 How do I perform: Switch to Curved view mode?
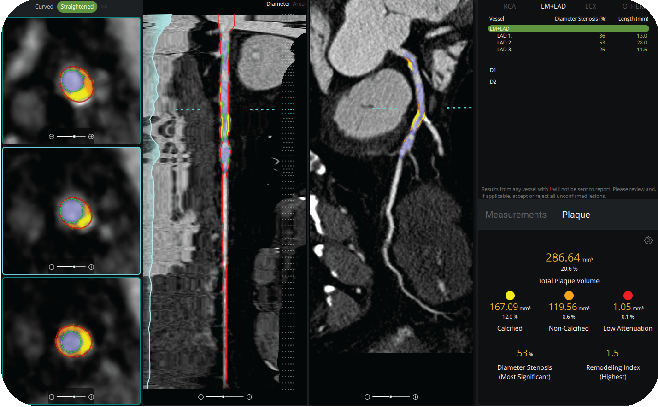pyautogui.click(x=44, y=7)
